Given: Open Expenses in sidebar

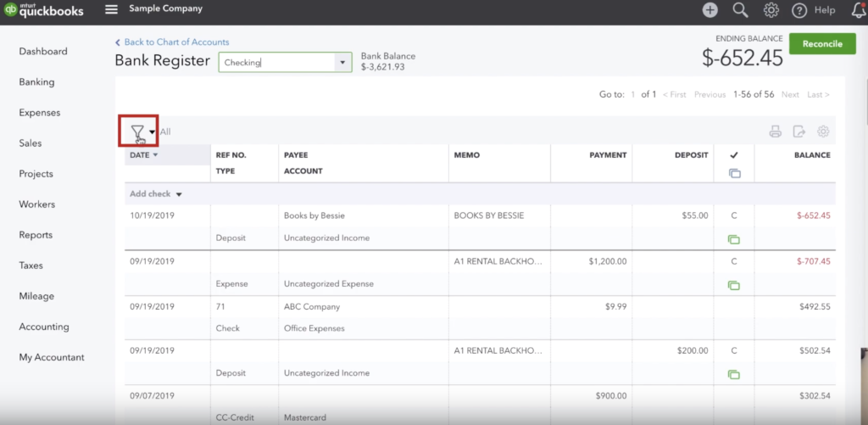Looking at the screenshot, I should (x=40, y=113).
